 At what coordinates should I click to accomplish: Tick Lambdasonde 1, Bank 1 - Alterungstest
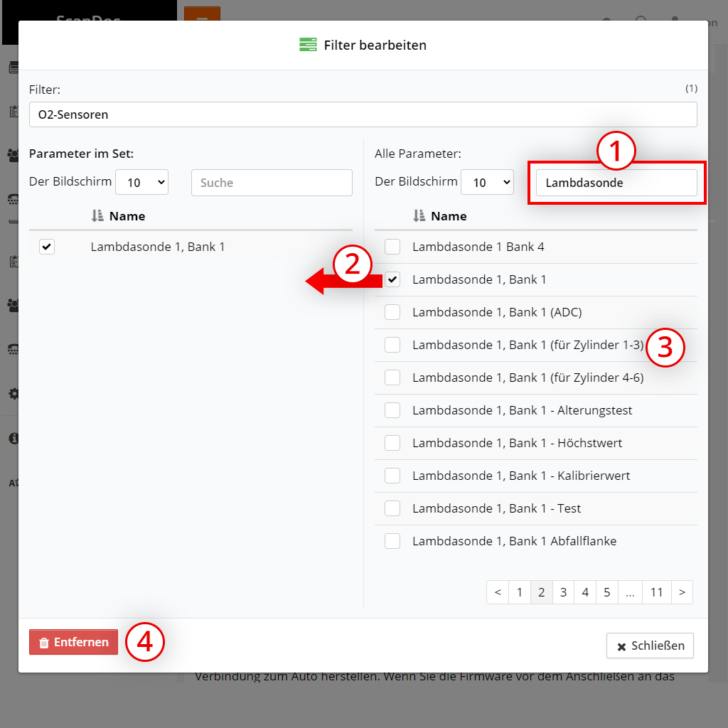point(392,410)
